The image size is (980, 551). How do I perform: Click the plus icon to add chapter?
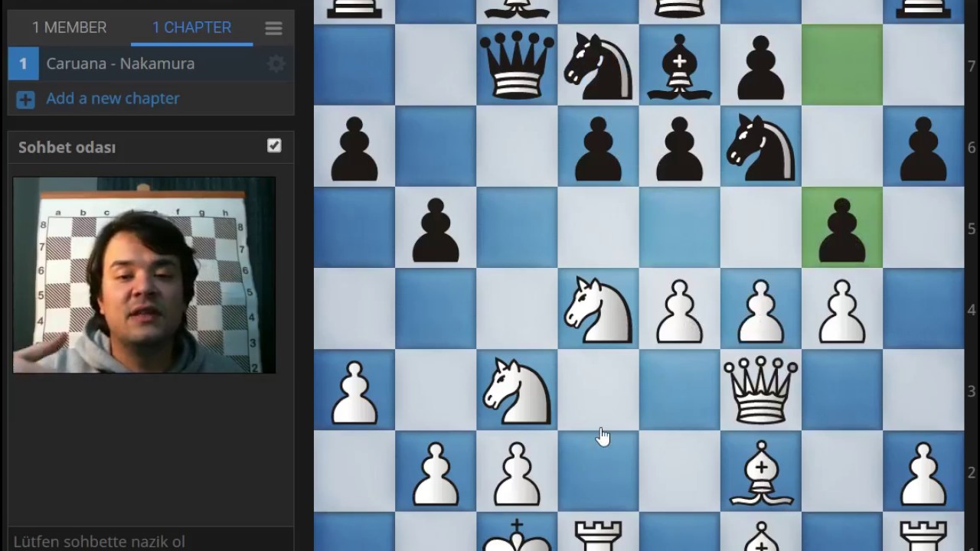pos(25,99)
